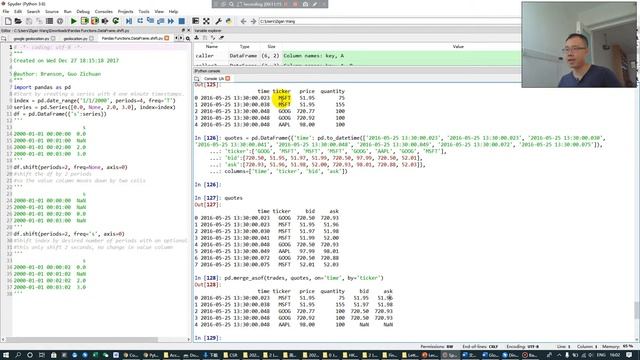Viewport: 640px width, 360px height.
Task: Open Windows taskbar search
Action: tap(18, 355)
